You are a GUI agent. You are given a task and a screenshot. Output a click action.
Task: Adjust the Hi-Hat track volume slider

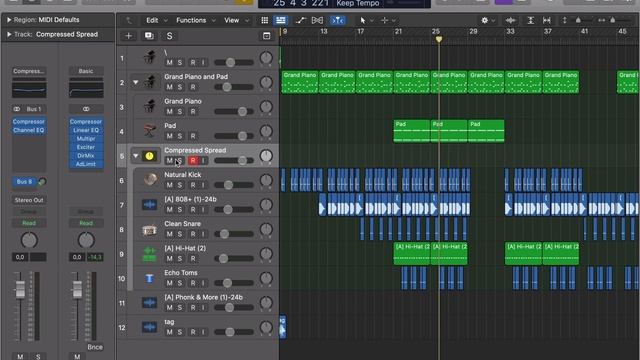(x=234, y=258)
